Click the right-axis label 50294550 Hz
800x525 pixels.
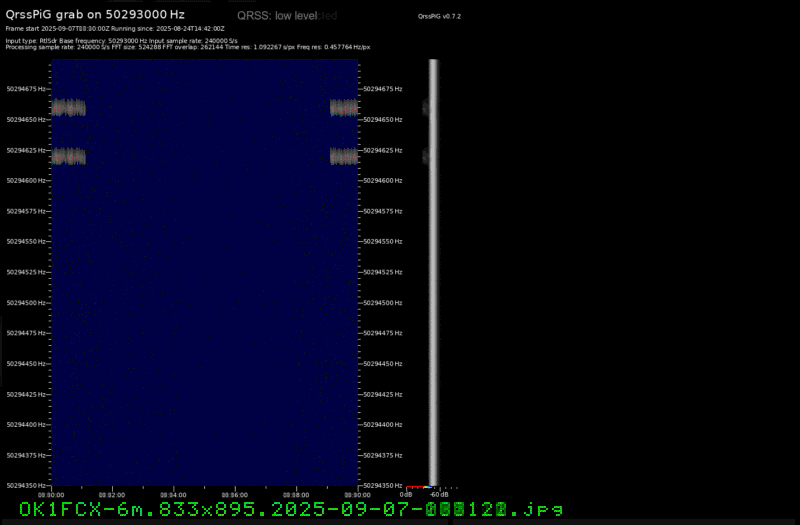383,241
